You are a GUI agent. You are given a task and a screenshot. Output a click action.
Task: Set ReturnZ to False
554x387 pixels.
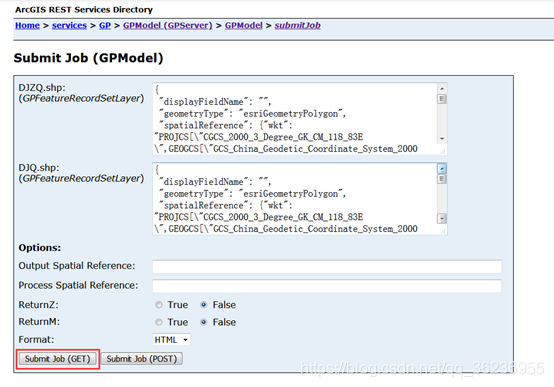204,305
